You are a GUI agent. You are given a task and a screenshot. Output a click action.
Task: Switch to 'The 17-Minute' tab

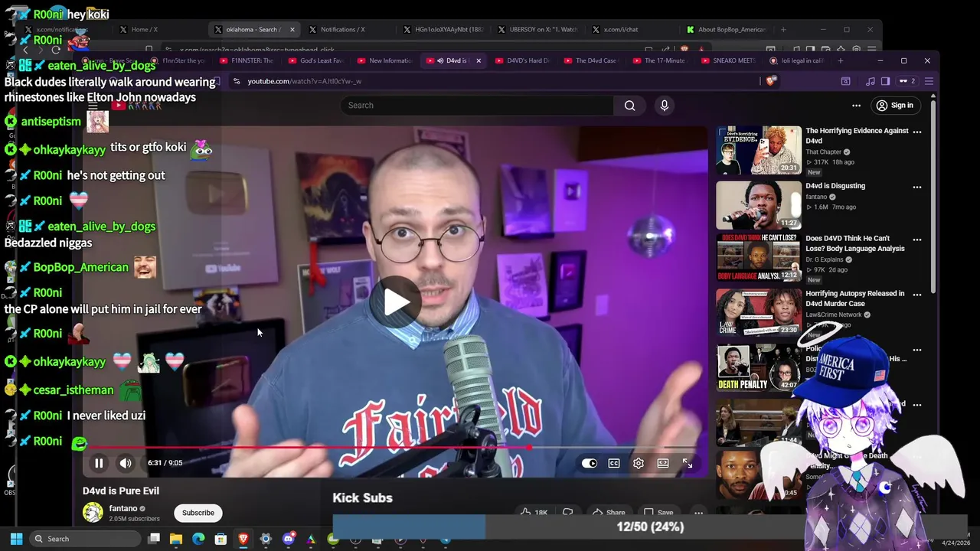(660, 60)
